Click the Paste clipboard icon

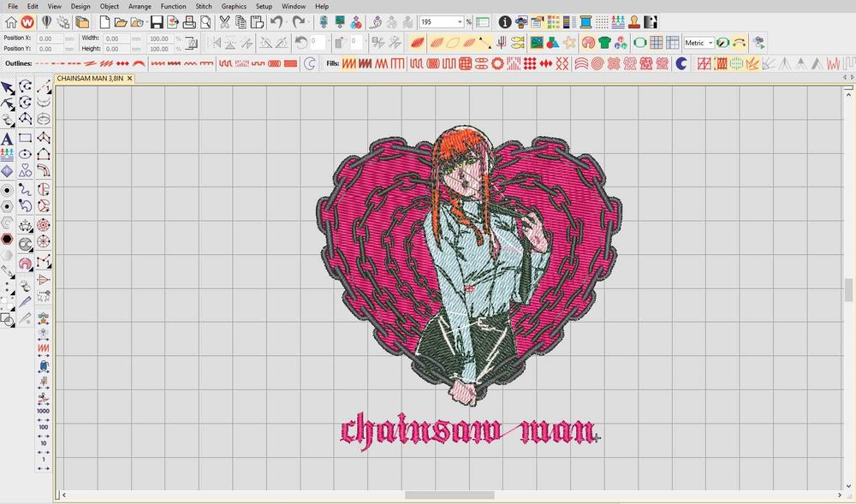pos(257,22)
